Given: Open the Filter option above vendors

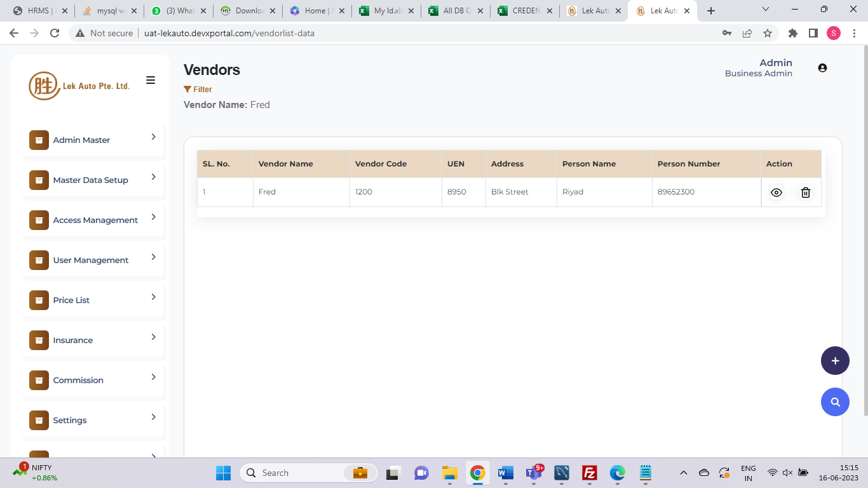Looking at the screenshot, I should coord(198,90).
